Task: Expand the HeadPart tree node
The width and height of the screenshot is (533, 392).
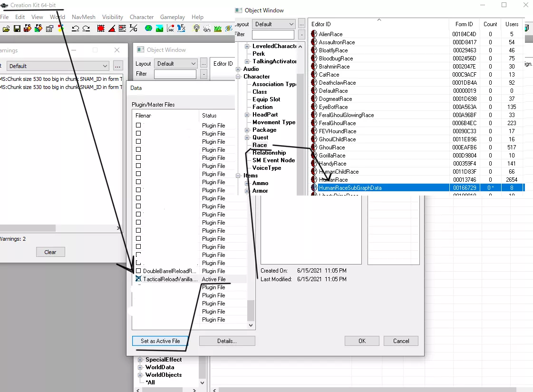Action: [x=247, y=115]
